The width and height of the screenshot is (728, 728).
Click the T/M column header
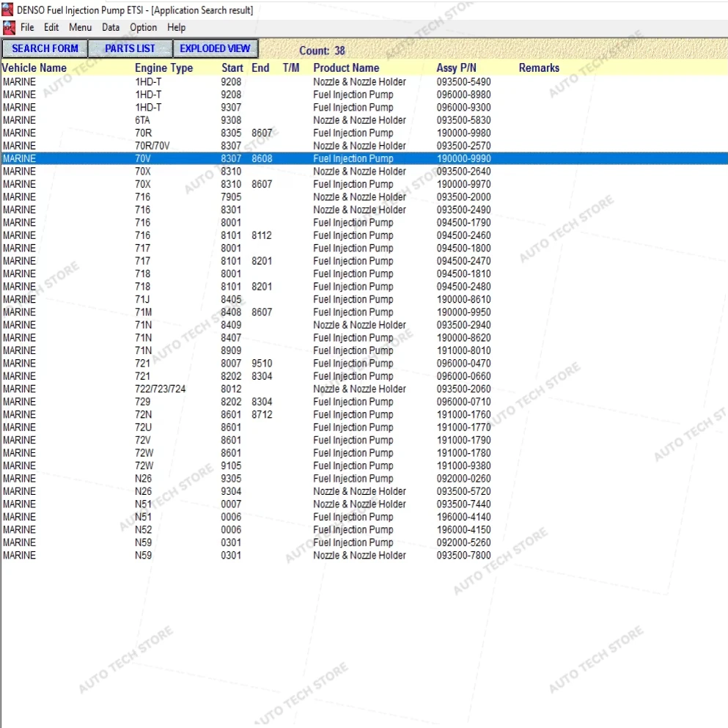[291, 67]
